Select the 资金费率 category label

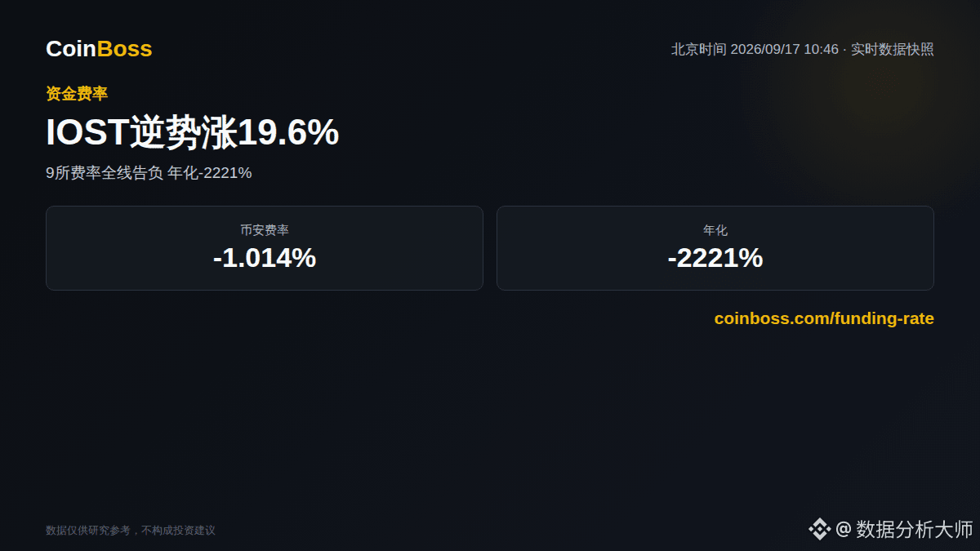[77, 94]
